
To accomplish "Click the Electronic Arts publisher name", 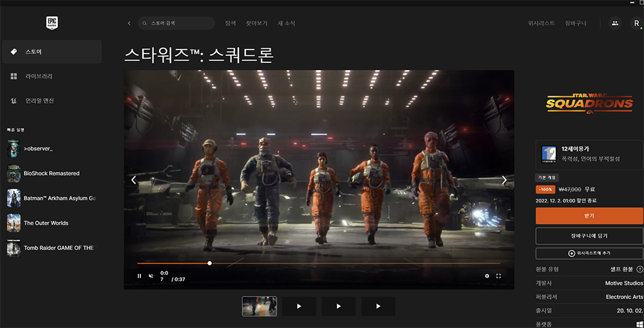I will coord(624,297).
